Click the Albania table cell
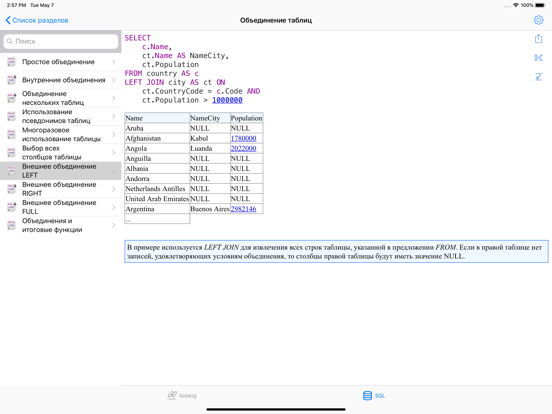Viewport: 552px width, 414px height. pos(157,169)
